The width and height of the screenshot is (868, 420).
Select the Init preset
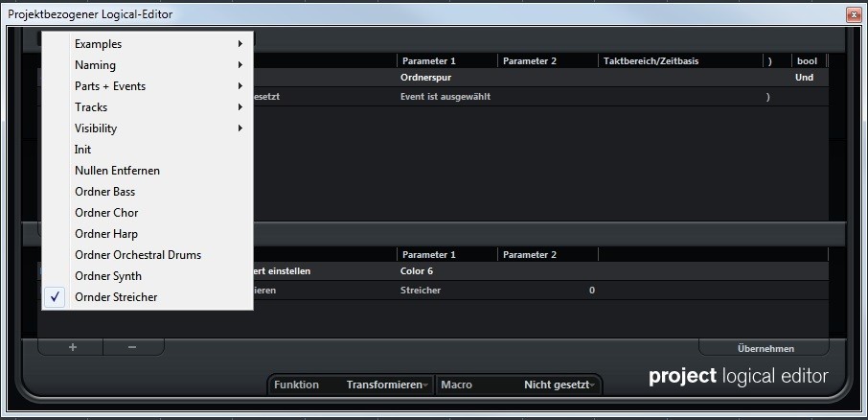pos(148,149)
